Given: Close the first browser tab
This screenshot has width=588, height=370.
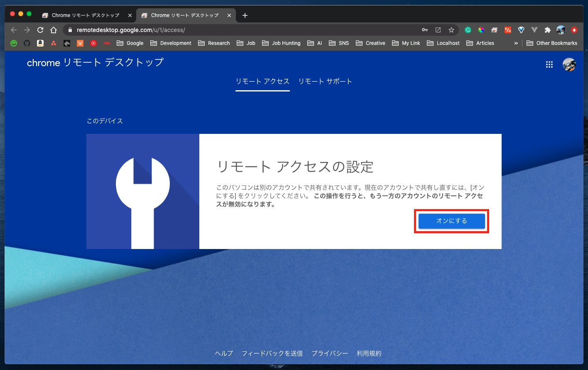Looking at the screenshot, I should (x=130, y=15).
